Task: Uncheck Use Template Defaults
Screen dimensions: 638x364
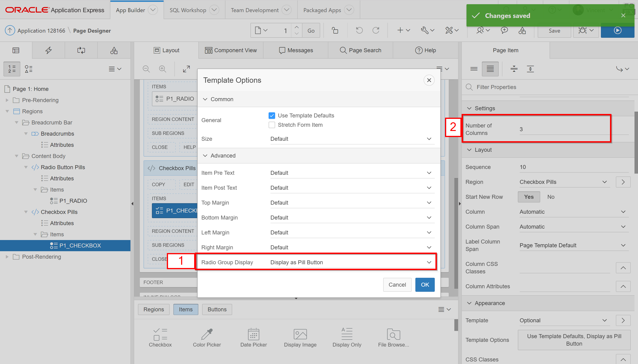Action: (272, 116)
